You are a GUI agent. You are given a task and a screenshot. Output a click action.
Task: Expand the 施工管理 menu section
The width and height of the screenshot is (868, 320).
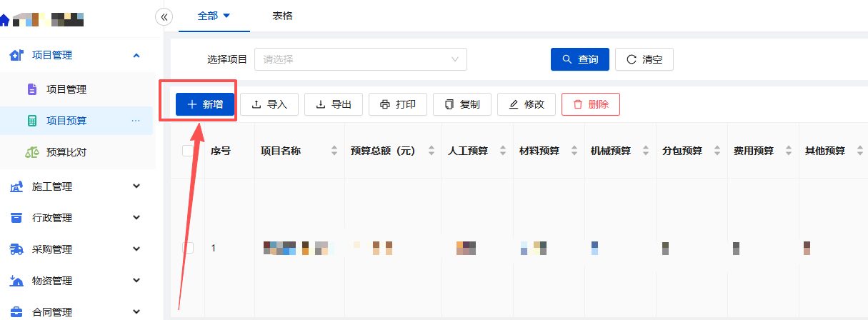click(x=77, y=186)
